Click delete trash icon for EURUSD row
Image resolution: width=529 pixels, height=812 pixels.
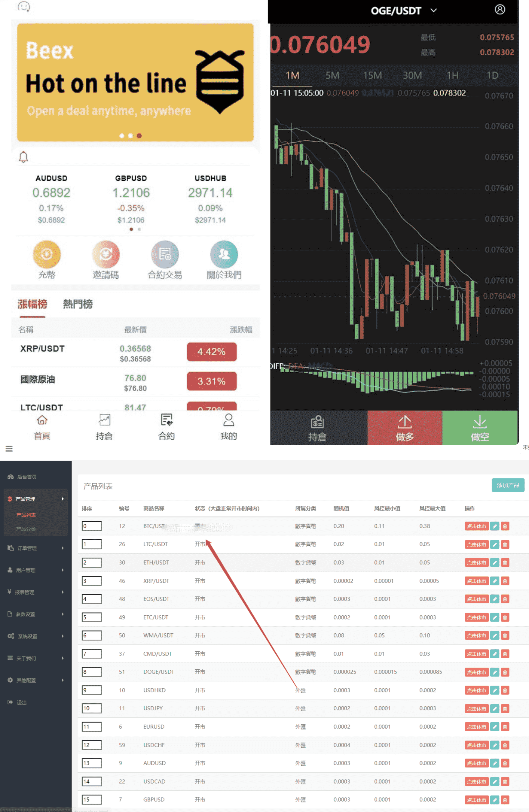pos(505,727)
